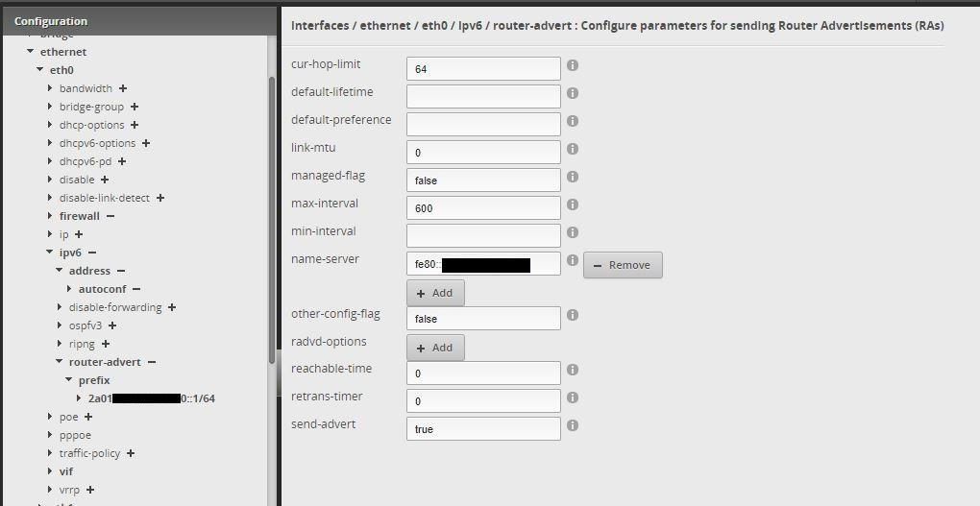This screenshot has width=980, height=506.
Task: Open the prefix 2a01 ::1/64 entry
Action: coord(151,398)
